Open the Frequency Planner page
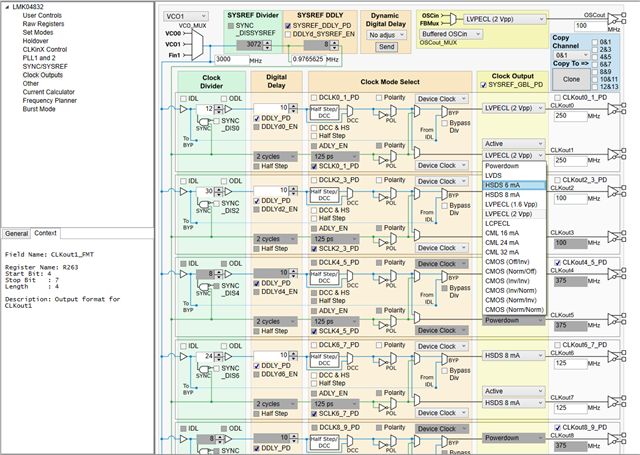This screenshot has height=455, width=640. (49, 100)
